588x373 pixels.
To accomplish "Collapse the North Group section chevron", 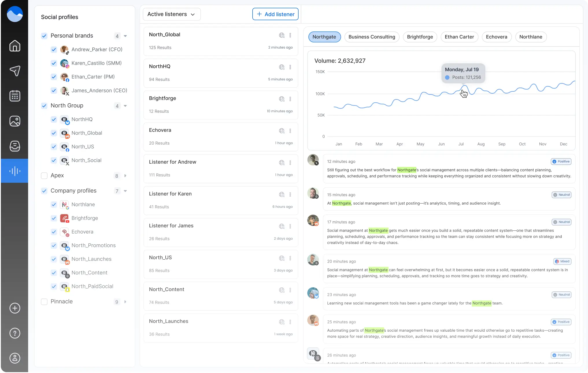I will (125, 106).
